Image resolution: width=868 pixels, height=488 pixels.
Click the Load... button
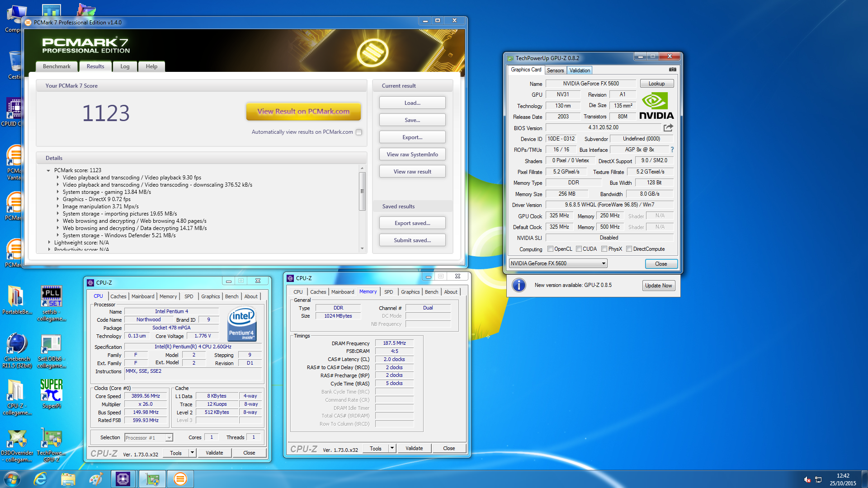[x=412, y=103]
